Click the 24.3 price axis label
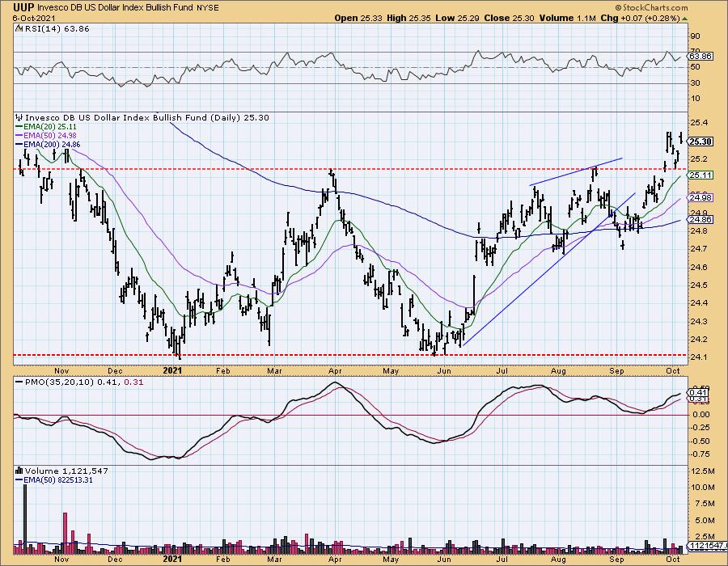Screen dimensions: 728x566 coord(700,322)
